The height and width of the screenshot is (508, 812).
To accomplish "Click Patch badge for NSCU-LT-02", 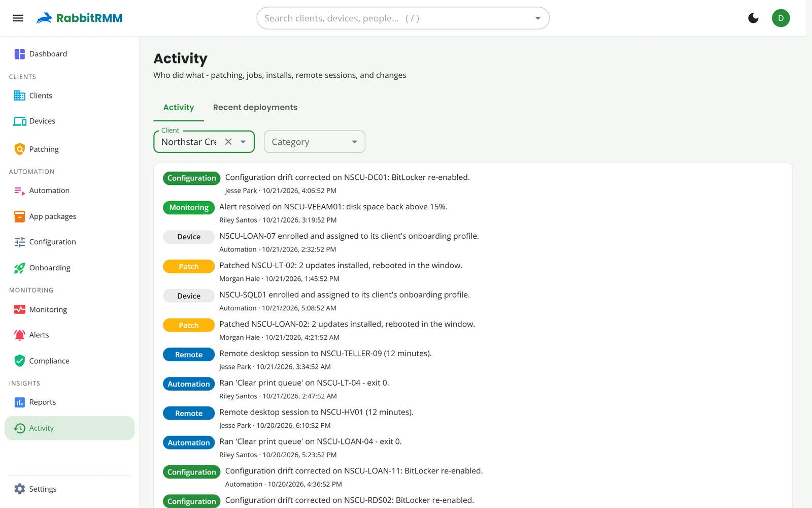I will (189, 266).
